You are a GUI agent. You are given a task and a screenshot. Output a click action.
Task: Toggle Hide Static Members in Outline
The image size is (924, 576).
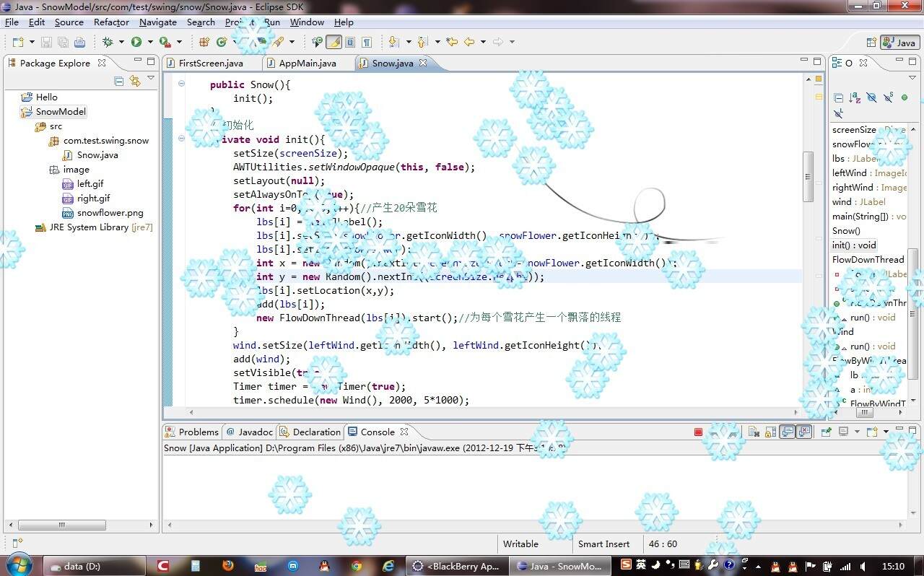[x=888, y=97]
